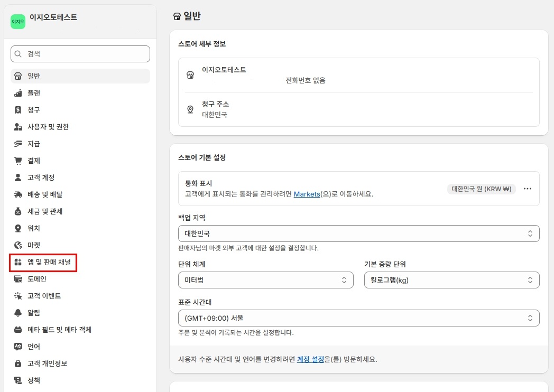Open the 기본 중량 단위 킬로그램 dropdown

point(451,280)
